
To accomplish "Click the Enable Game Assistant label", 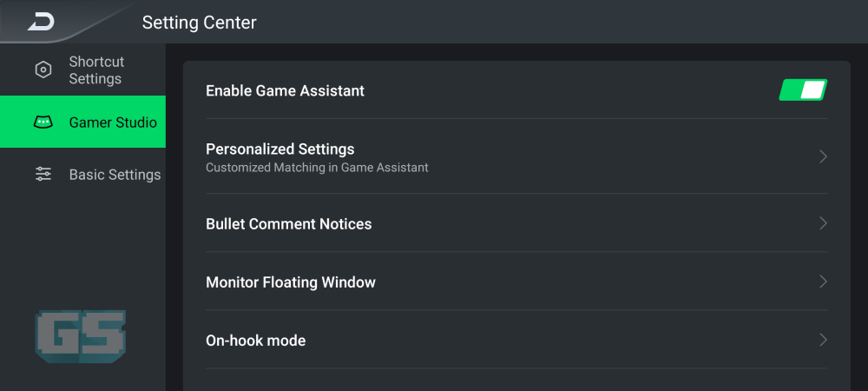I will coord(285,90).
